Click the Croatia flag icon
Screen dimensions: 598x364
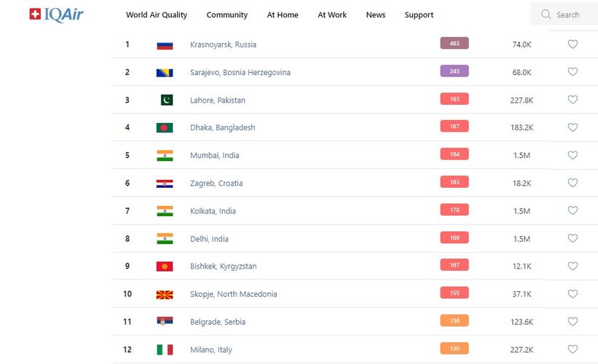[x=165, y=183]
